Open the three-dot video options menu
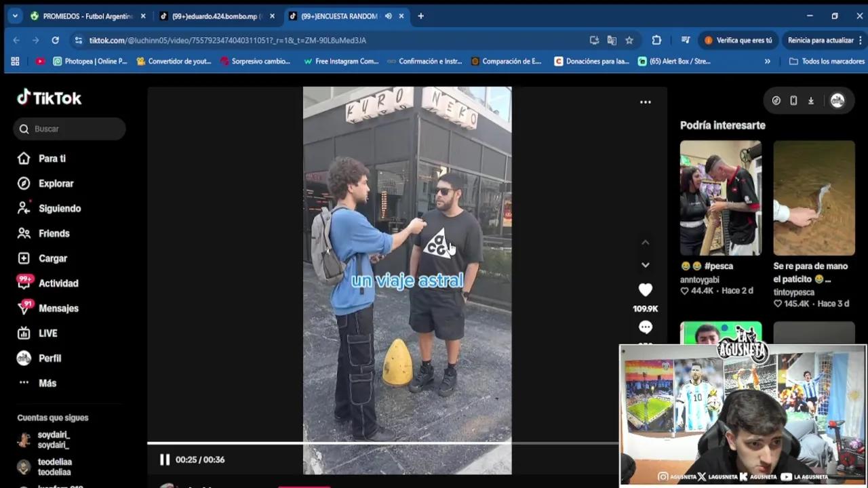This screenshot has width=868, height=488. [x=645, y=102]
